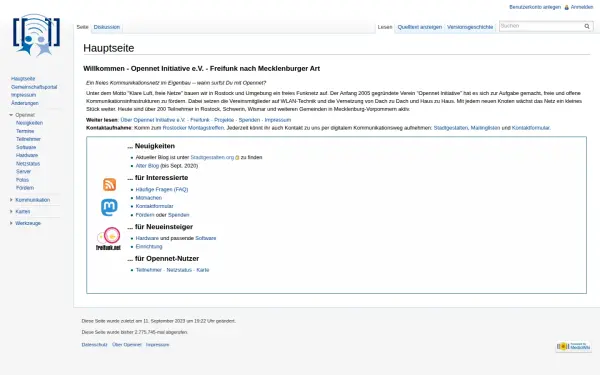Open Änderungen in the sidebar
600x375 pixels.
coord(24,103)
